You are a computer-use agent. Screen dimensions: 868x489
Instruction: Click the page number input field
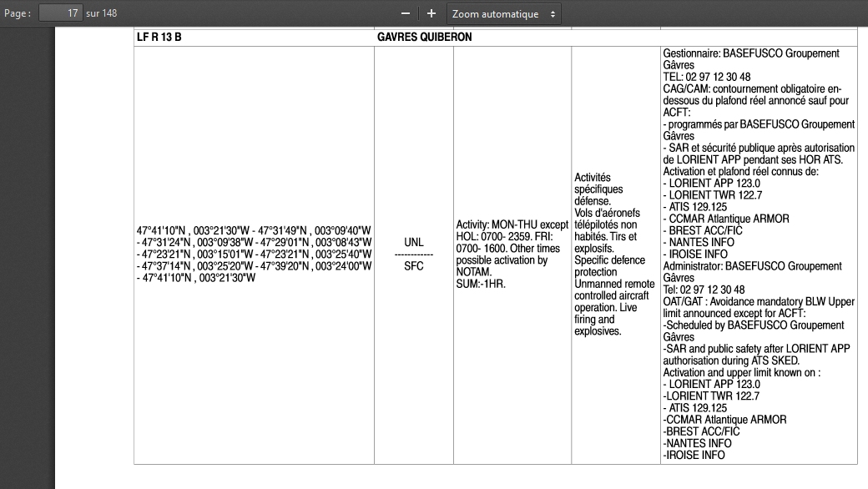[x=61, y=13]
